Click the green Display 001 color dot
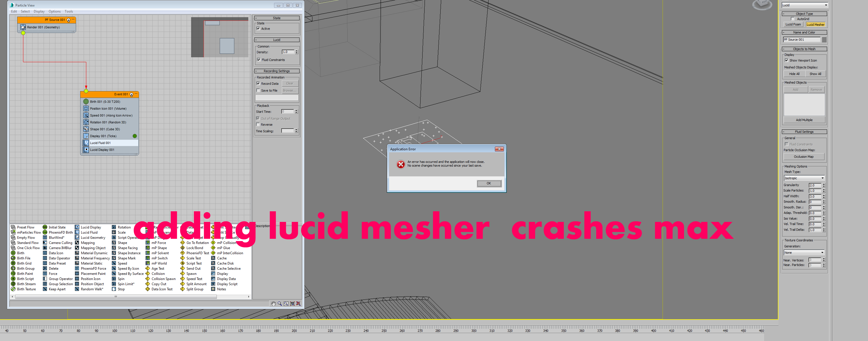Viewport: 868px width, 341px height. click(135, 136)
